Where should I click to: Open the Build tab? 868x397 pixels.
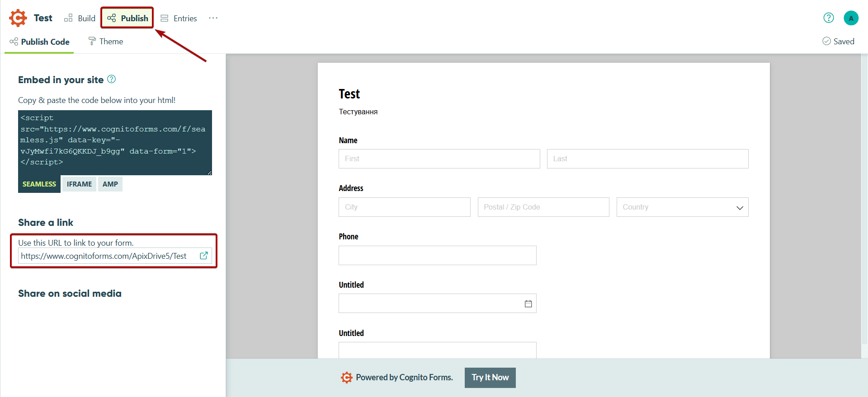coord(80,18)
